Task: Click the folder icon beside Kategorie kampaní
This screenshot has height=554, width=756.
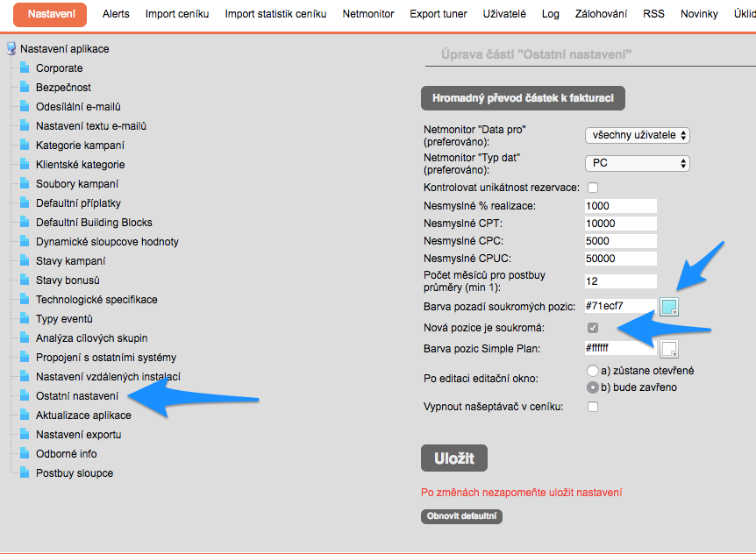Action: pyautogui.click(x=25, y=146)
